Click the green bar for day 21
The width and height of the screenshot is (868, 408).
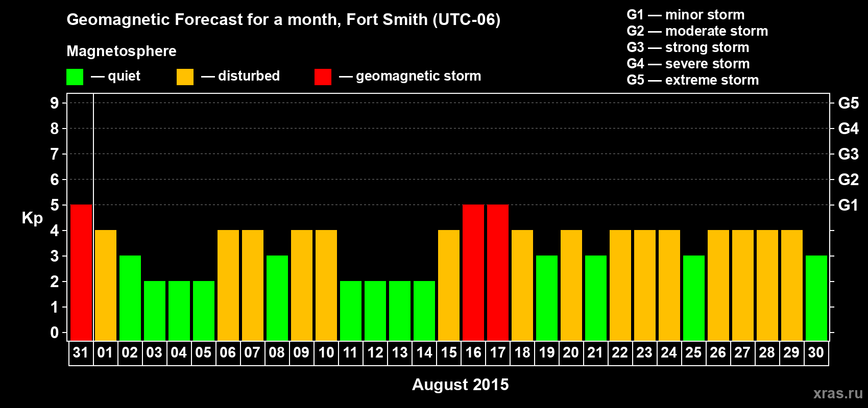(596, 298)
